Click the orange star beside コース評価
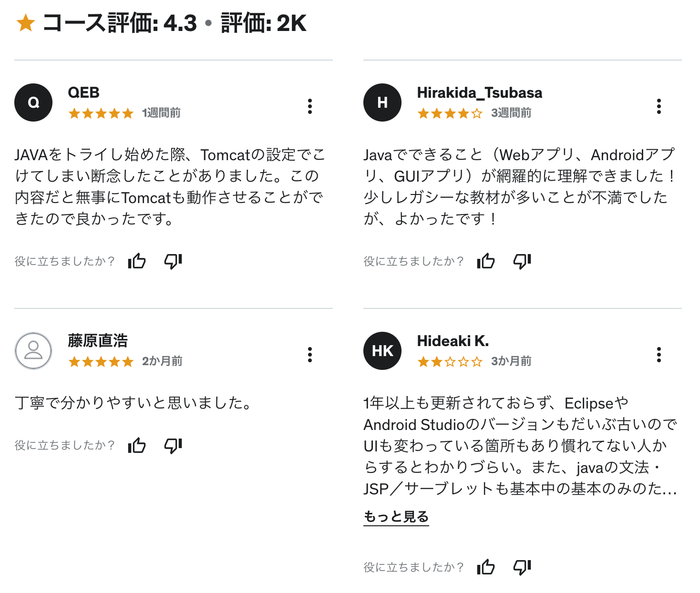 [x=26, y=23]
